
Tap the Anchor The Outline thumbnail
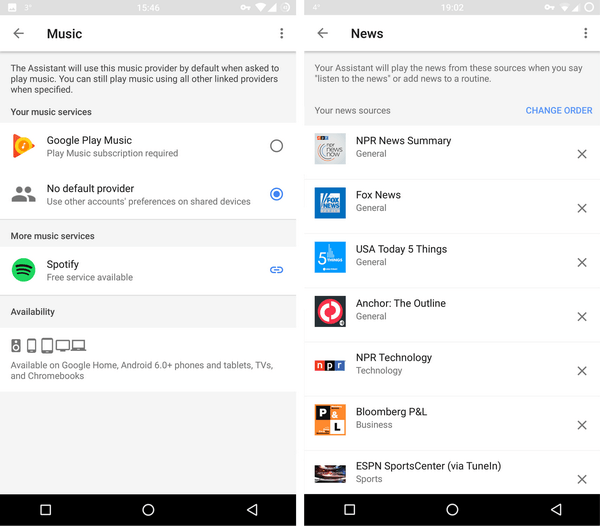(330, 311)
